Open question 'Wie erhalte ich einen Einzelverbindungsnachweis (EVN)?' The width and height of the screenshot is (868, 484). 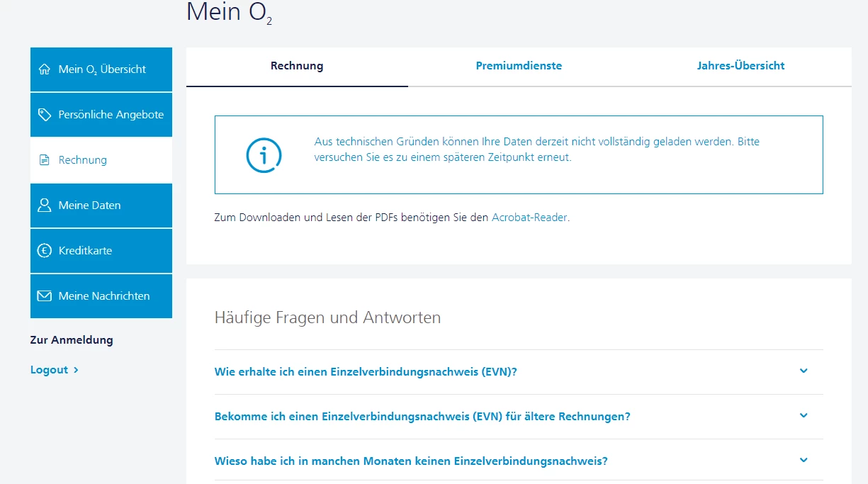[519, 372]
